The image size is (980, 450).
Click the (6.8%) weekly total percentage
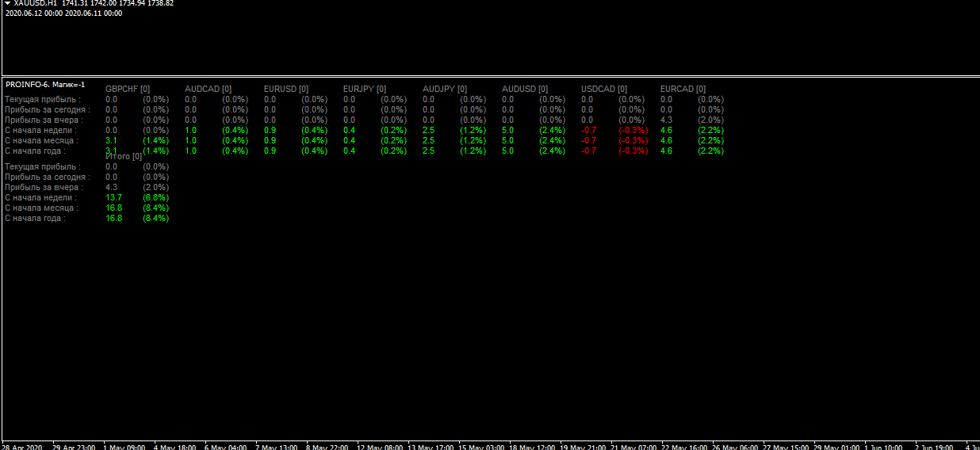pos(155,198)
